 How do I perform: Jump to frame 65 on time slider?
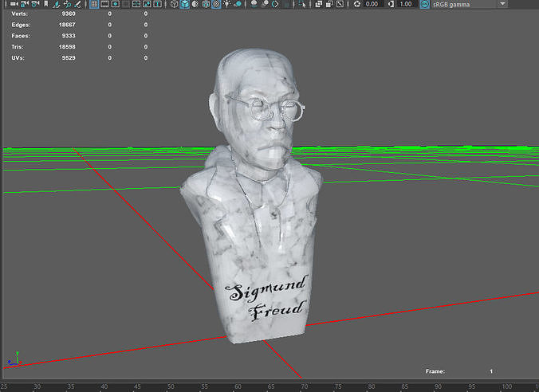point(271,386)
